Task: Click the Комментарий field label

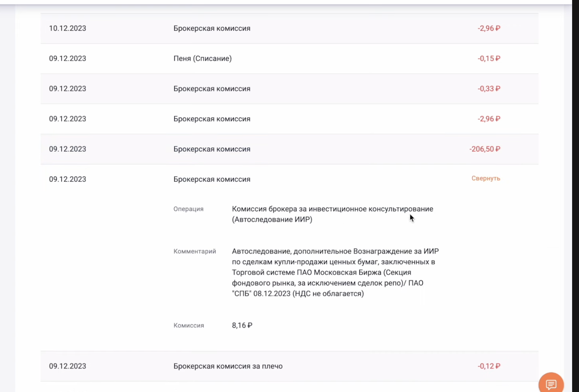Action: [x=194, y=252]
